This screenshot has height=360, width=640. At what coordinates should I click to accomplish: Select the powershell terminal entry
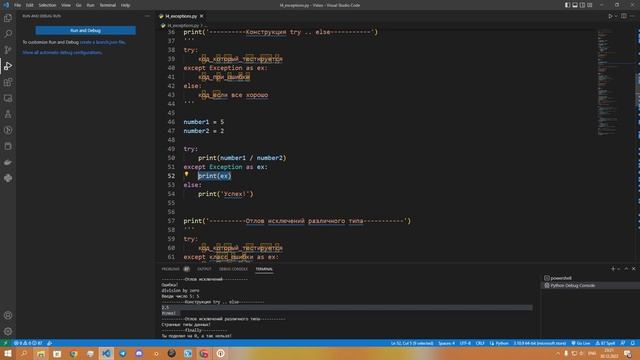point(590,278)
